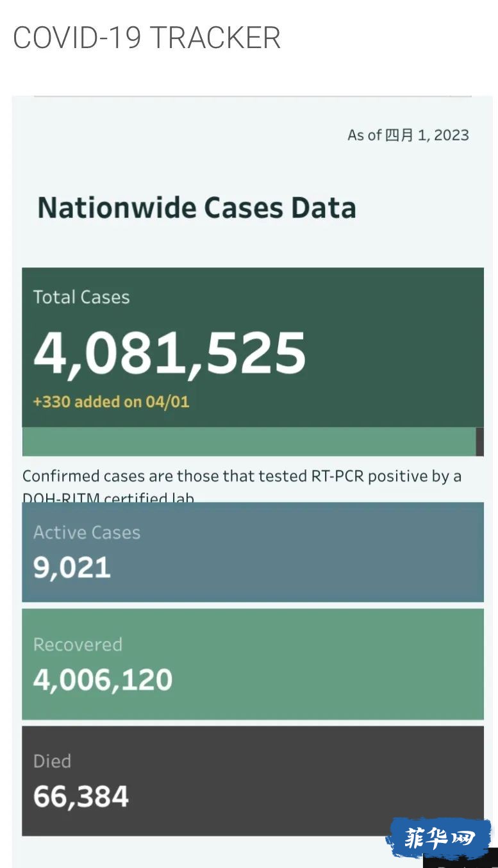Image resolution: width=498 pixels, height=868 pixels.
Task: Click the light green bar under Total Cases
Action: click(249, 442)
